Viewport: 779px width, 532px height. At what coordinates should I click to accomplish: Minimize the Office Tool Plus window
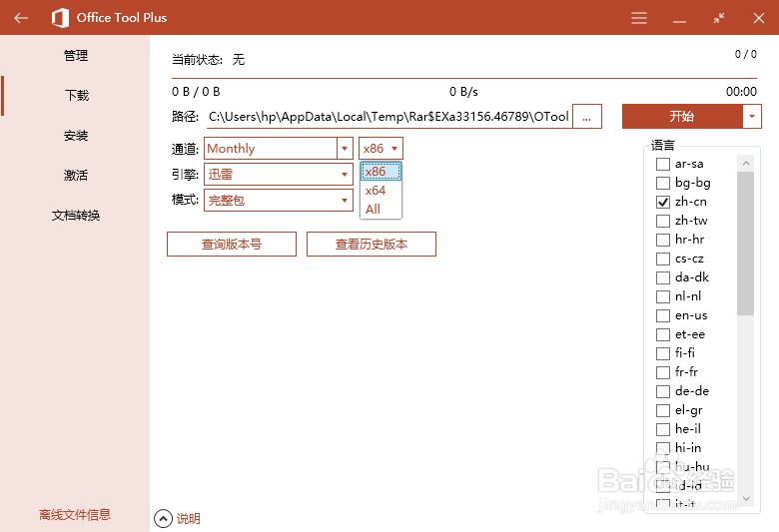[x=679, y=22]
